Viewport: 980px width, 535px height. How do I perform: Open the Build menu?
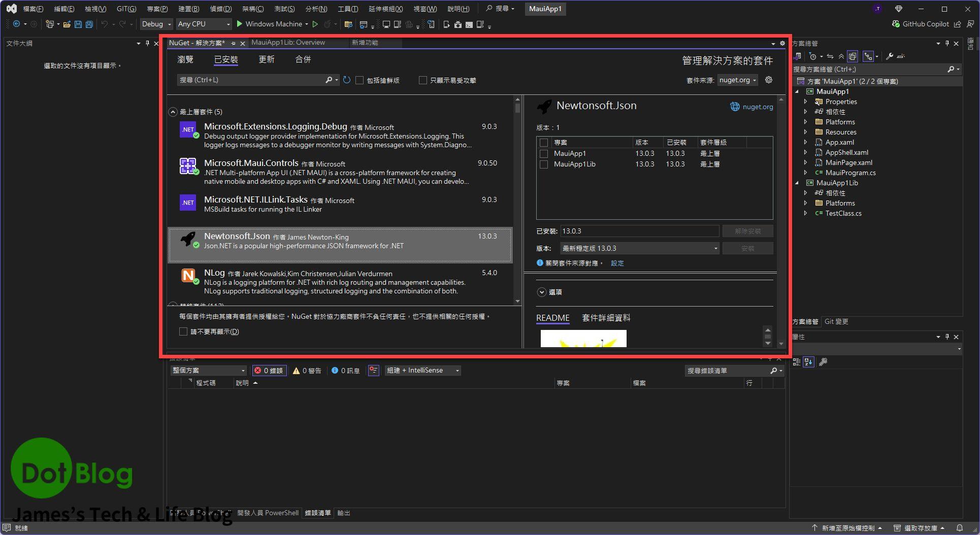pos(189,9)
